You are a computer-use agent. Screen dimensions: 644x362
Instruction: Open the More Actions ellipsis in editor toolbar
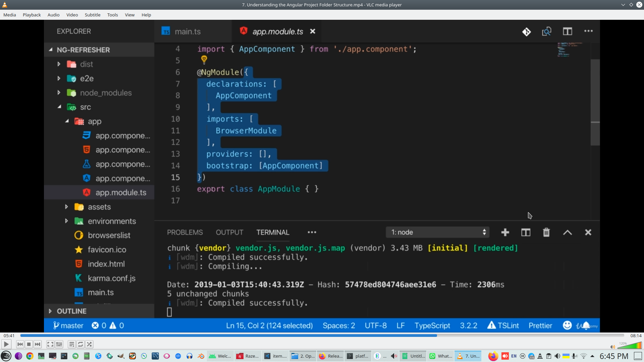[588, 31]
